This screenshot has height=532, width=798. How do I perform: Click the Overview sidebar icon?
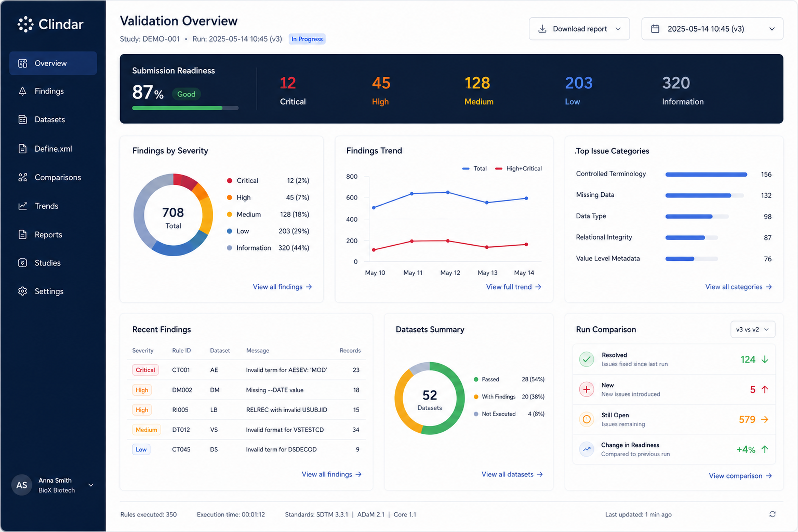(x=22, y=63)
